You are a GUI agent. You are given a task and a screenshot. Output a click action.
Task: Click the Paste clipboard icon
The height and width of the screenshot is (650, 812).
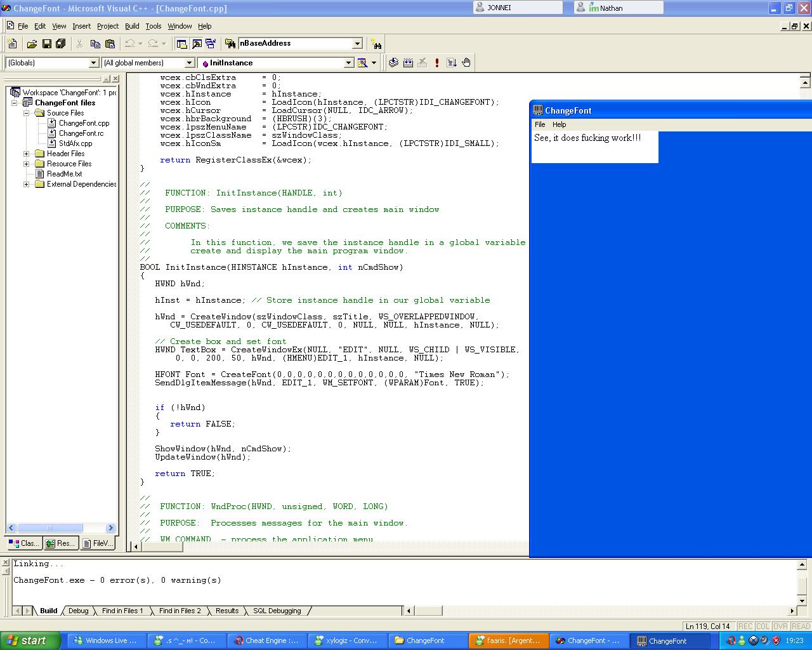coord(110,44)
